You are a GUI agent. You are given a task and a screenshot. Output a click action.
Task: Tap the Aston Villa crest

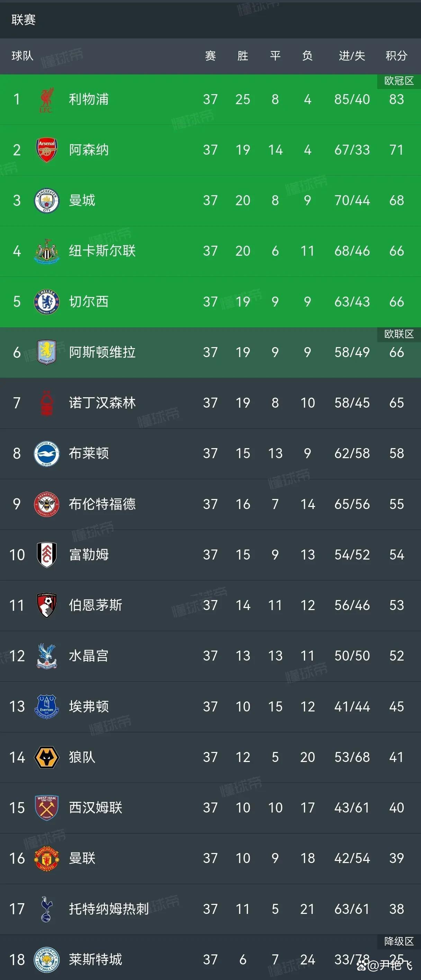pos(46,352)
